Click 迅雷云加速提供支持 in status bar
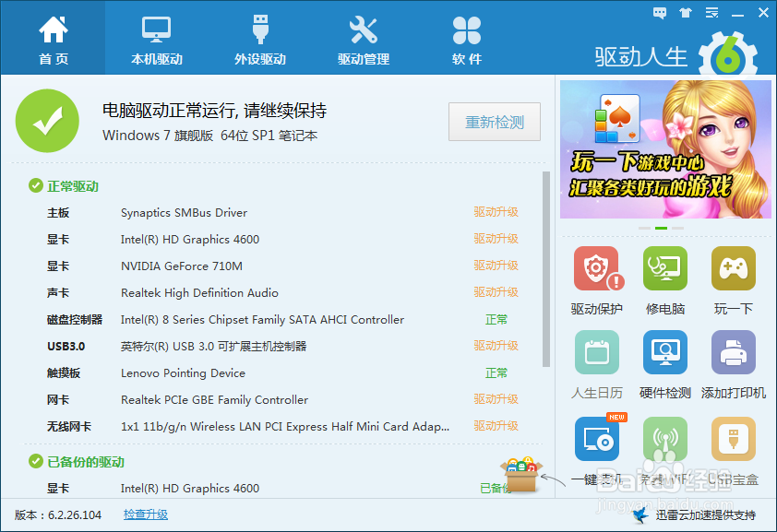The width and height of the screenshot is (777, 532). point(706,515)
